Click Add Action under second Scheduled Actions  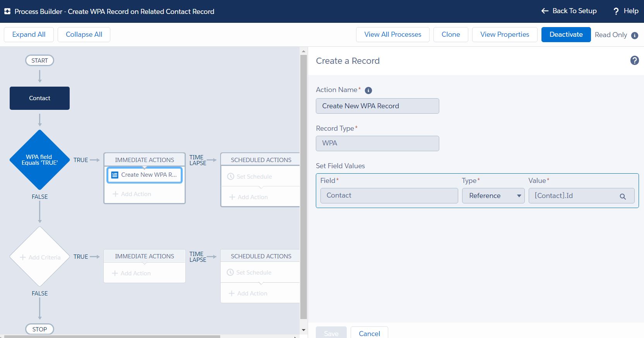click(x=248, y=294)
